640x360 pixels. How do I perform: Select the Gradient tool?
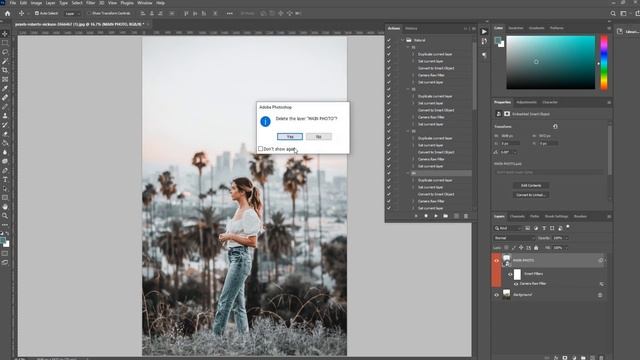(x=5, y=143)
